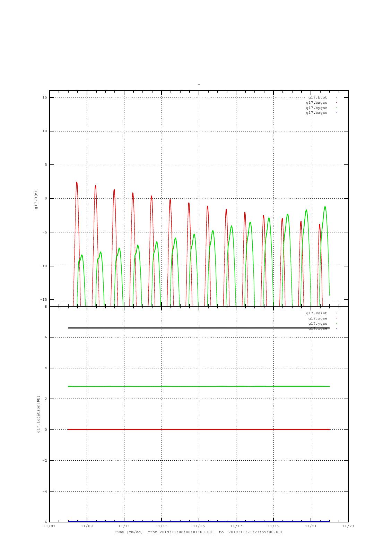Click the g17.B[nT] vertical axis title

pyautogui.click(x=36, y=199)
